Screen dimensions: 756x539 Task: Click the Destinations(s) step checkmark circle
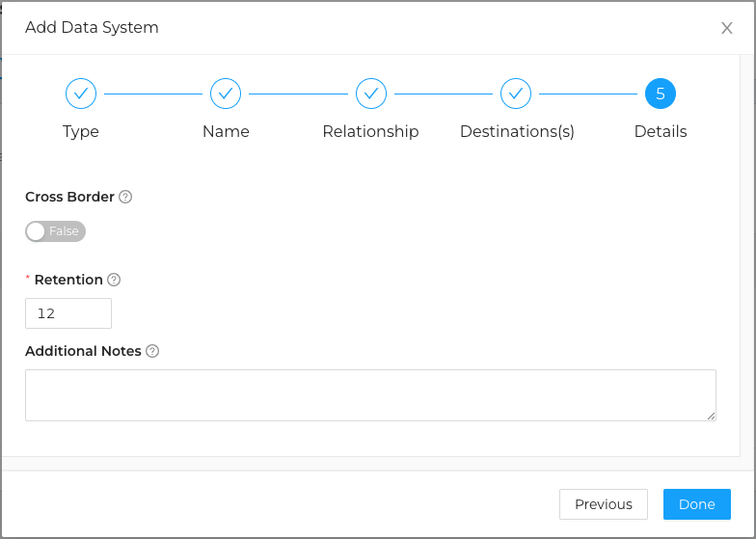coord(516,94)
